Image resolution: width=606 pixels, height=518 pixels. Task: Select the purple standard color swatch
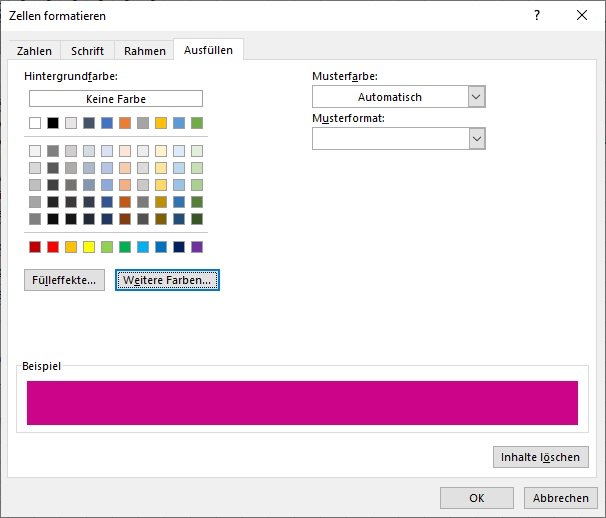[197, 247]
